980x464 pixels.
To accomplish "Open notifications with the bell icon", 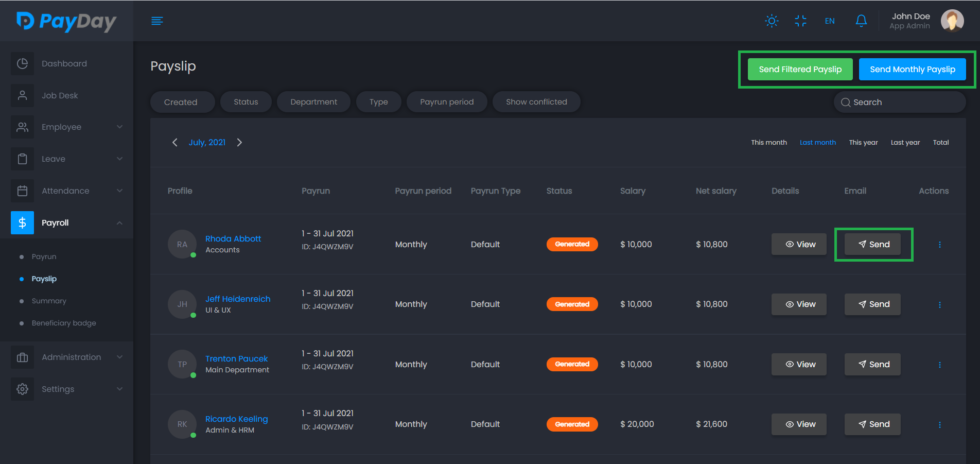I will coord(861,21).
